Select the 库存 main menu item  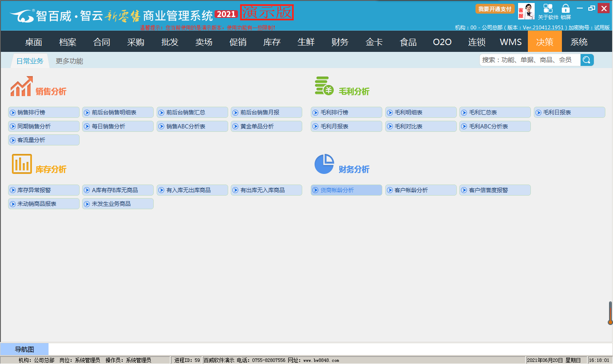(272, 42)
